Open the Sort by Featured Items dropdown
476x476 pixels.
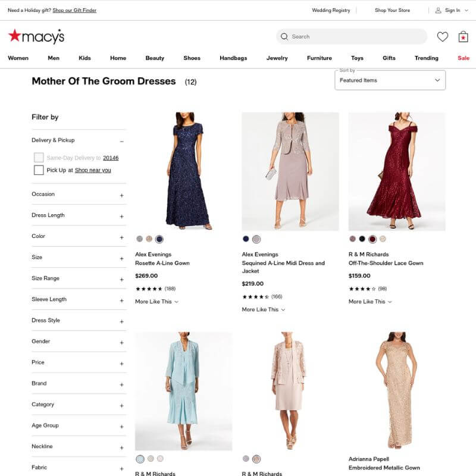[390, 80]
